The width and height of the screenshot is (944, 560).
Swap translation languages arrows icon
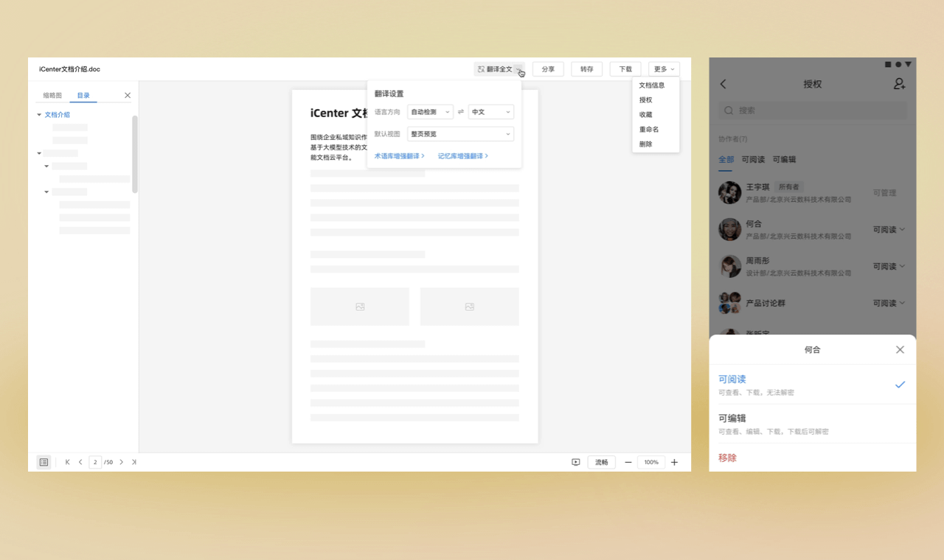pos(461,112)
